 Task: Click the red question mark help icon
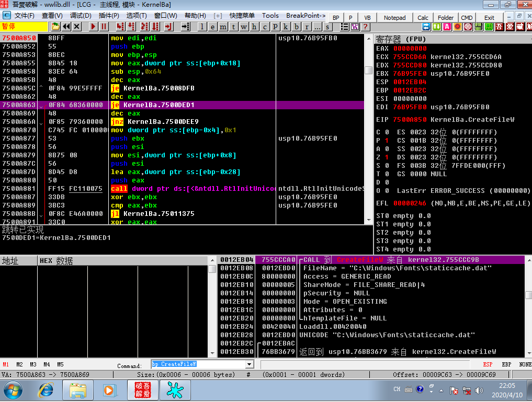click(x=366, y=27)
